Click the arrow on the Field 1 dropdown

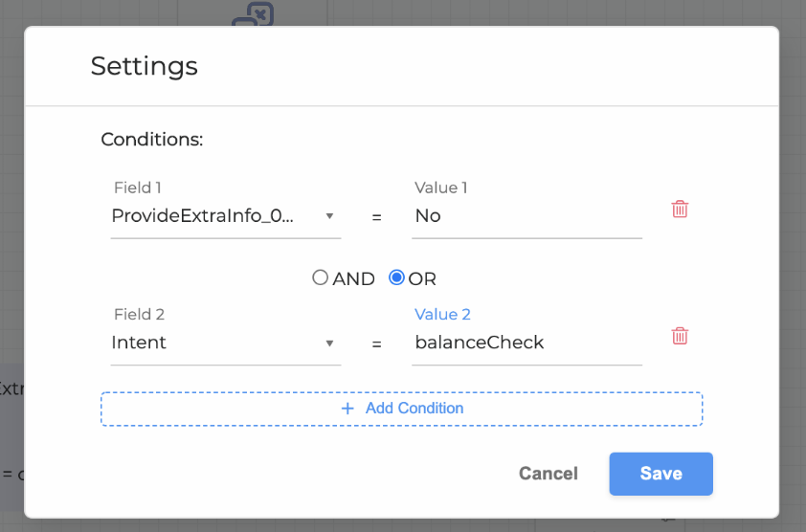coord(329,216)
